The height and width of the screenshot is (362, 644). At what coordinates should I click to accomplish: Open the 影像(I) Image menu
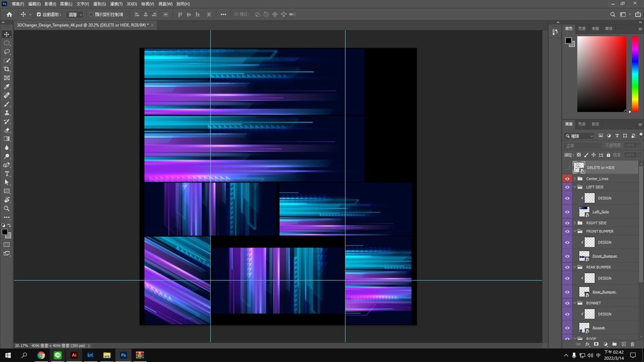50,4
